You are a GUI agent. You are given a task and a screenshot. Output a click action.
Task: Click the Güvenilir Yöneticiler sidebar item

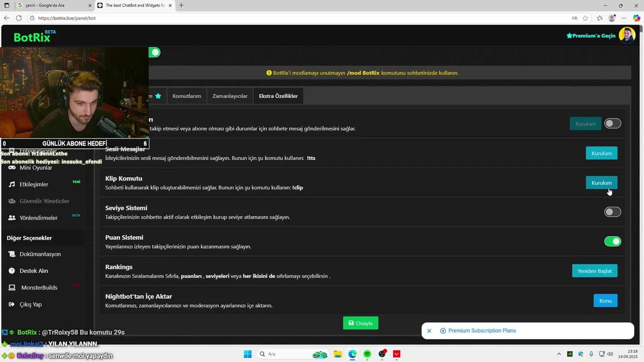(44, 201)
